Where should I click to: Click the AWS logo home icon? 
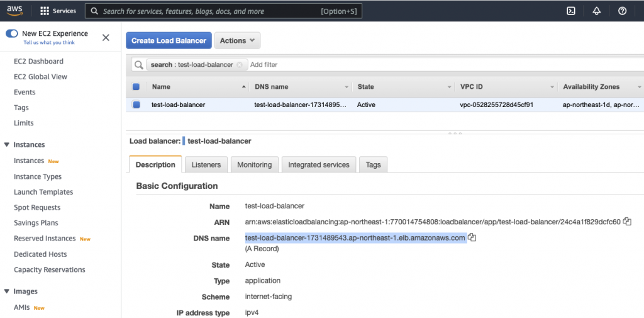[14, 11]
